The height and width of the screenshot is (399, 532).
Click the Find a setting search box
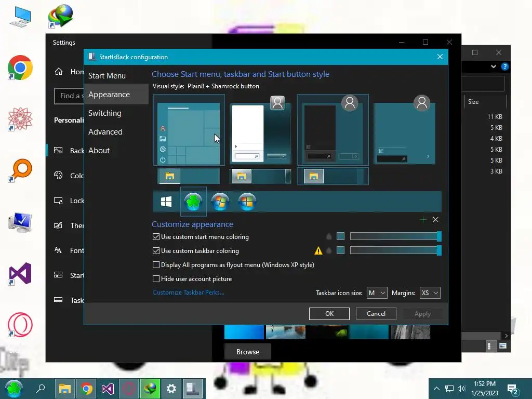point(70,96)
